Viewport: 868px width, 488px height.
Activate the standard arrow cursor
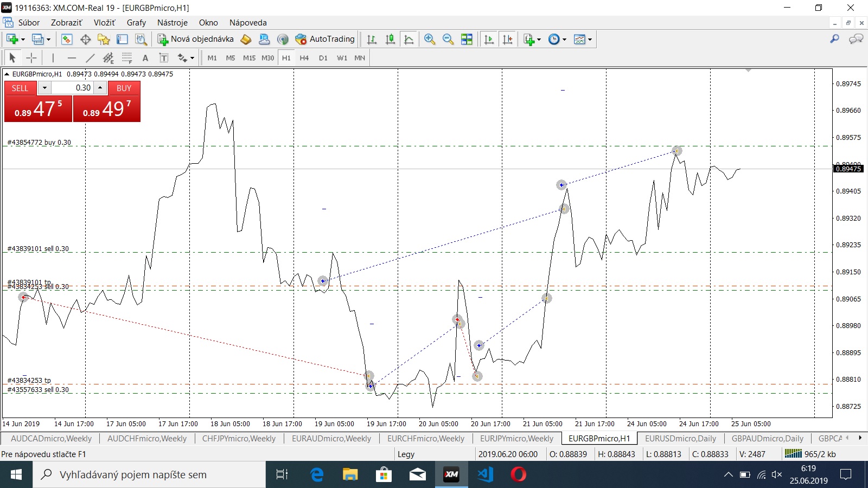point(12,58)
